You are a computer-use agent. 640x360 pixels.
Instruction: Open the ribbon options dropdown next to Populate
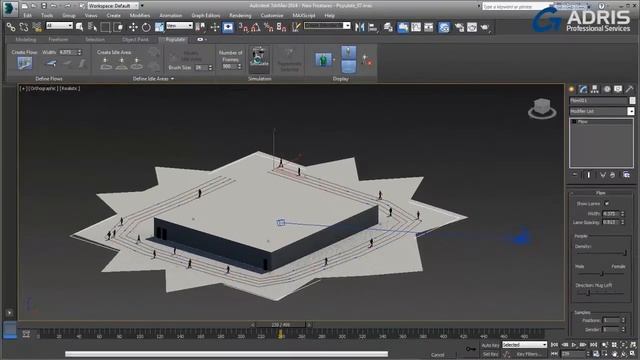click(x=201, y=40)
